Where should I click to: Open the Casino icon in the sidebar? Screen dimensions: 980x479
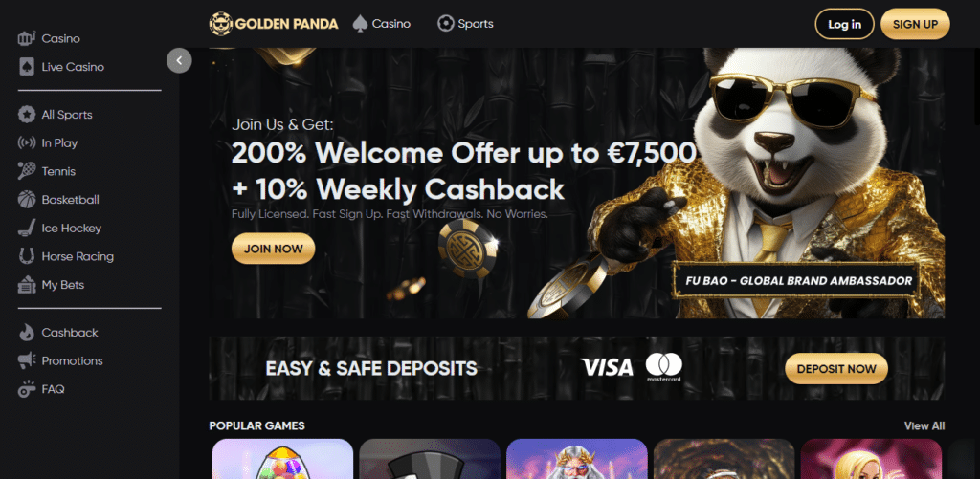[x=26, y=38]
